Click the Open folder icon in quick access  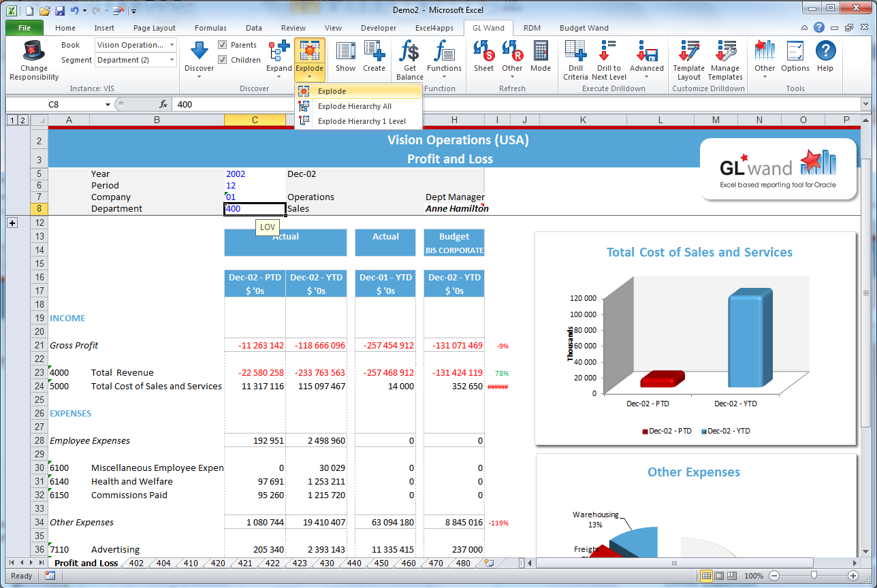pyautogui.click(x=45, y=10)
